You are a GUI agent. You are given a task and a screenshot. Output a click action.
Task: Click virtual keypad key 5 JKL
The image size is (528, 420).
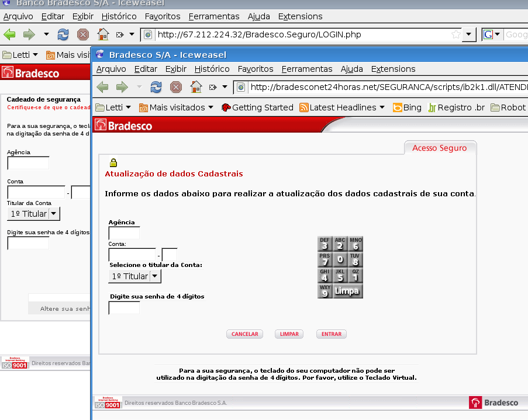pyautogui.click(x=340, y=275)
